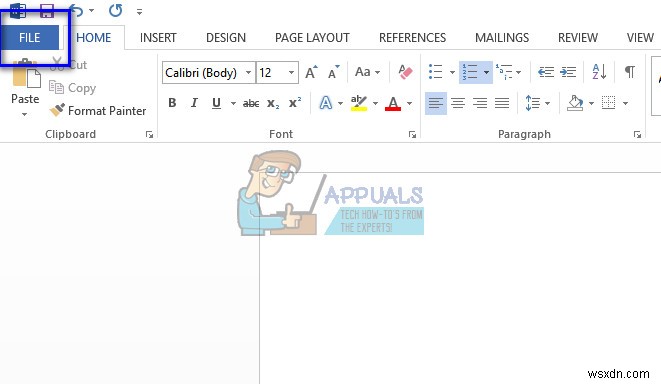Image resolution: width=661 pixels, height=384 pixels.
Task: Click the Shading paint bucket icon
Action: pyautogui.click(x=575, y=103)
